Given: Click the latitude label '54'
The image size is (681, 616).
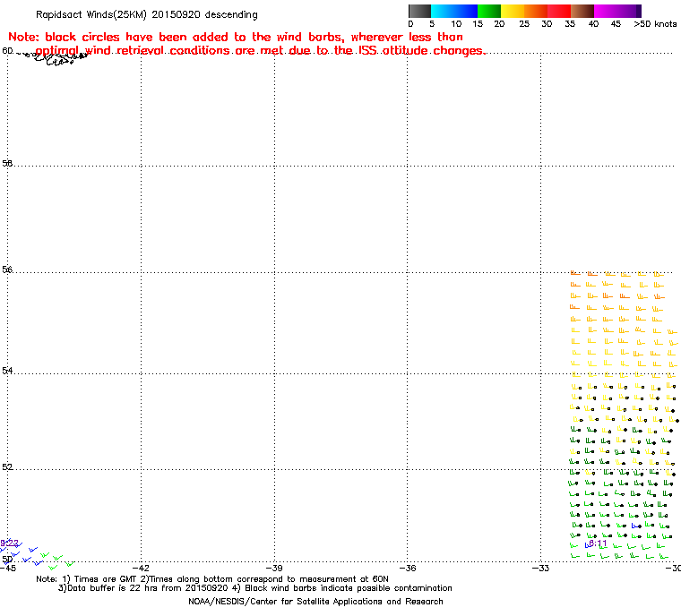Looking at the screenshot, I should coord(7,371).
